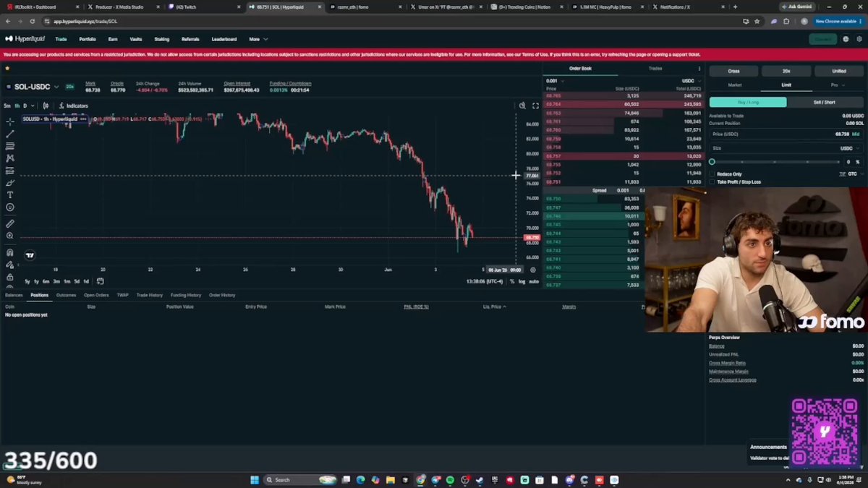Toggle lock all drawing tools
Image resolution: width=868 pixels, height=488 pixels.
10,277
